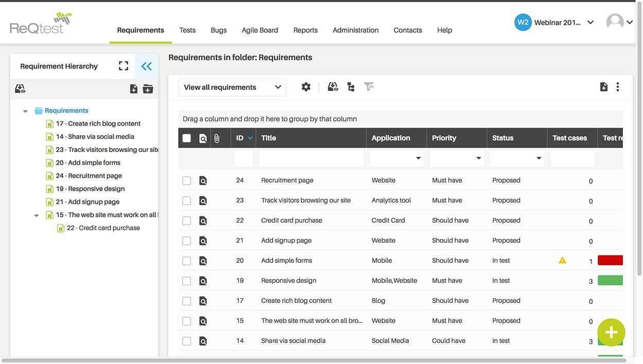Open the View all requirements dropdown
This screenshot has height=364, width=643.
[x=232, y=87]
